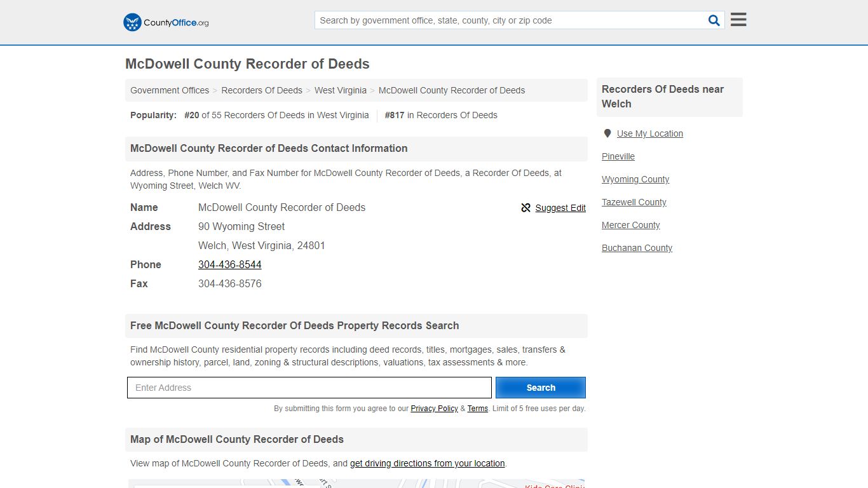Click the location pin next to Use My Location
This screenshot has width=868, height=488.
click(607, 133)
